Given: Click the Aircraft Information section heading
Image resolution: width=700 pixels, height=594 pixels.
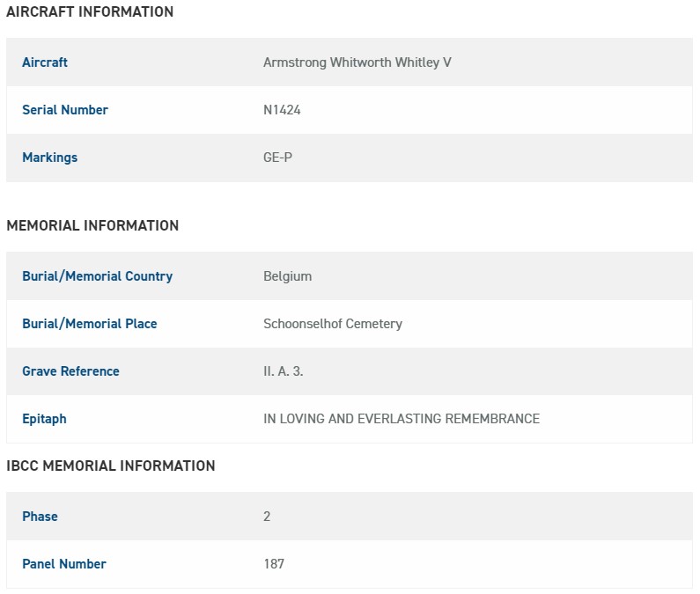Looking at the screenshot, I should pyautogui.click(x=90, y=12).
